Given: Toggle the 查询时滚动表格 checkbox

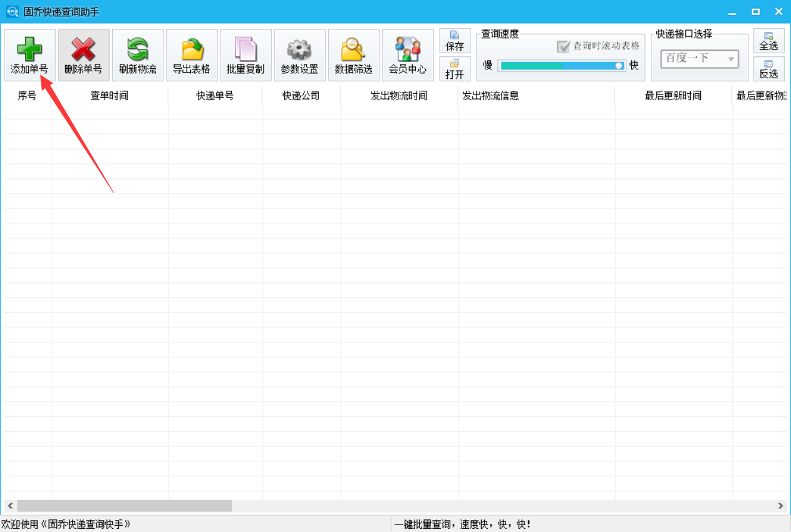Looking at the screenshot, I should [x=564, y=47].
